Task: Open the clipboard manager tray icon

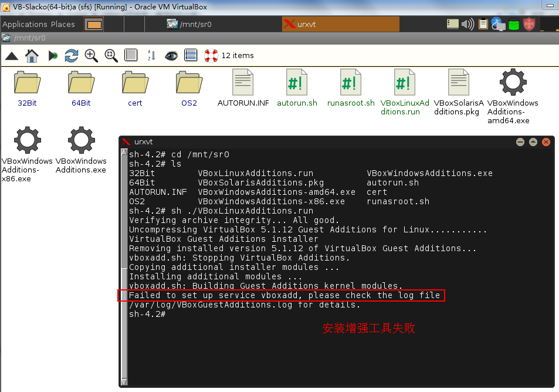Action: (483, 24)
